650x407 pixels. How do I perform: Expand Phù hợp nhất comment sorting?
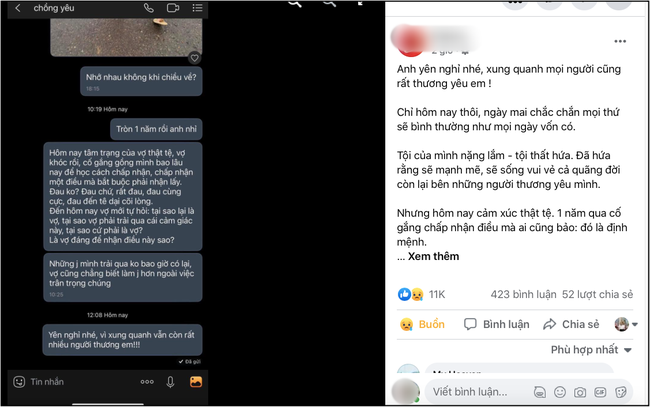(591, 350)
